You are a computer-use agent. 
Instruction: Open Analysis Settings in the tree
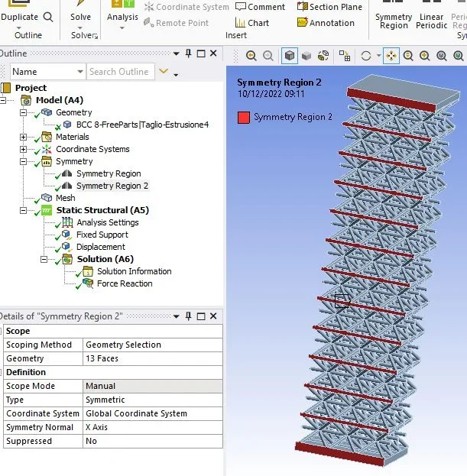[x=107, y=222]
